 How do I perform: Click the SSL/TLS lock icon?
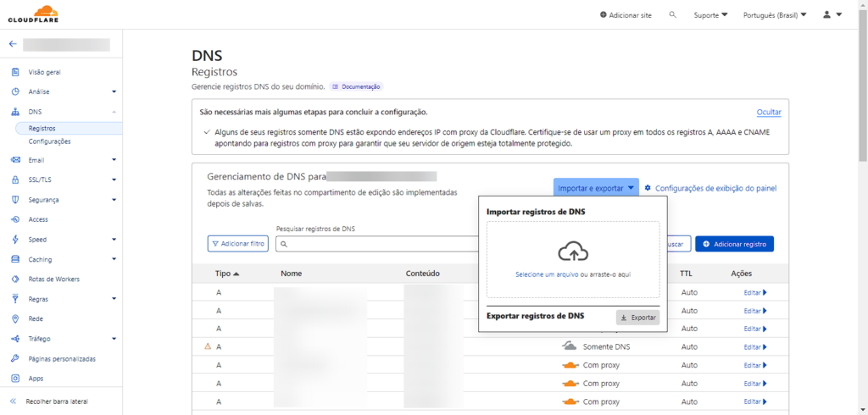(15, 180)
